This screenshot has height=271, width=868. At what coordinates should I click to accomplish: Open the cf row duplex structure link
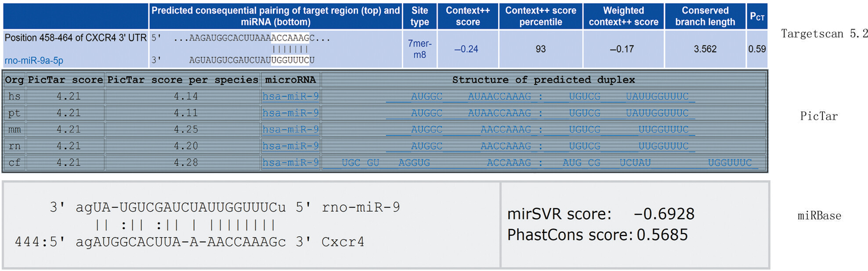544,163
